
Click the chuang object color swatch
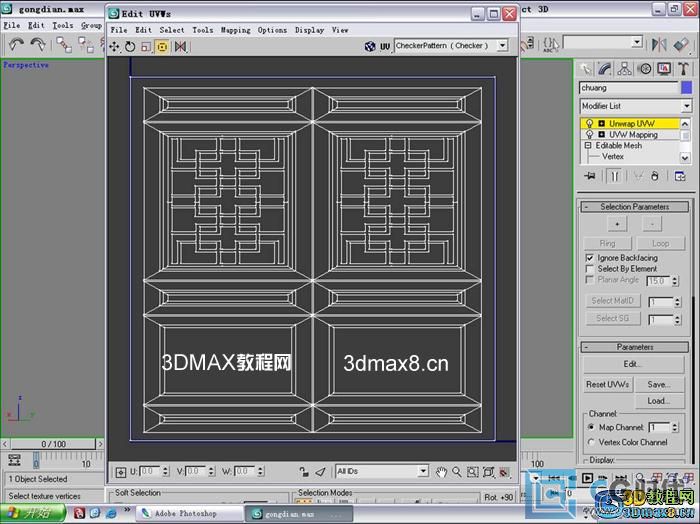[x=687, y=87]
